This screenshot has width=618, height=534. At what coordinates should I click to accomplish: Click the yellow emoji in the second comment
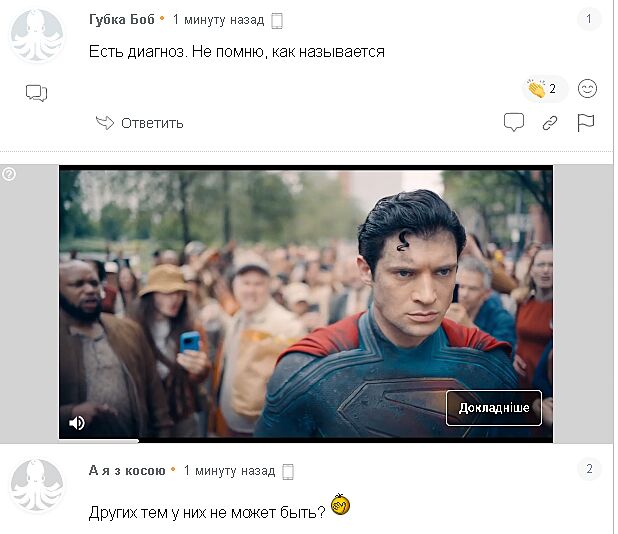(340, 507)
